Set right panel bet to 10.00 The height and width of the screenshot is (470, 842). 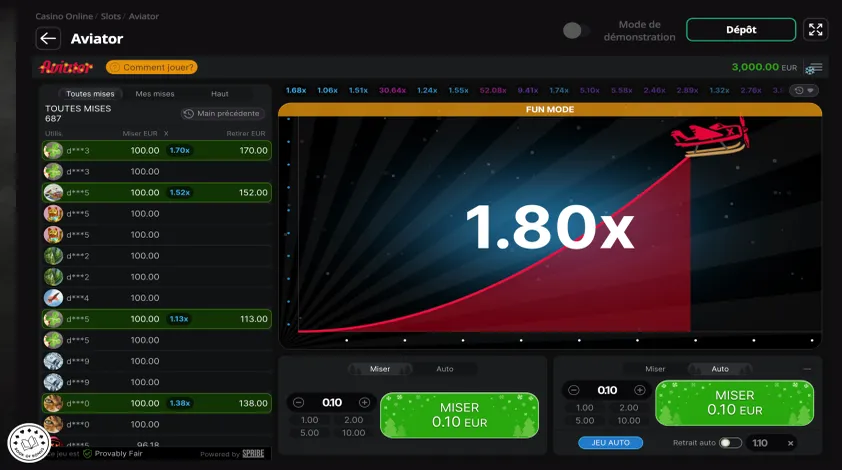pyautogui.click(x=629, y=421)
